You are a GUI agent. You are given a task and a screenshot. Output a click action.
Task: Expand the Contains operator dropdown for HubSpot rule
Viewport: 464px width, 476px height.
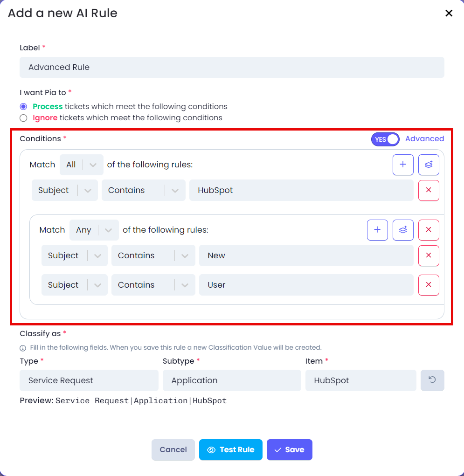click(x=143, y=190)
